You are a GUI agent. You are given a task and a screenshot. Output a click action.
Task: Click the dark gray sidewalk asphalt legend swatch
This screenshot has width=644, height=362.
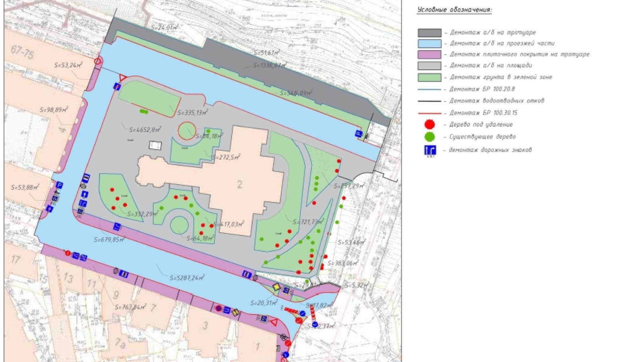tap(429, 33)
